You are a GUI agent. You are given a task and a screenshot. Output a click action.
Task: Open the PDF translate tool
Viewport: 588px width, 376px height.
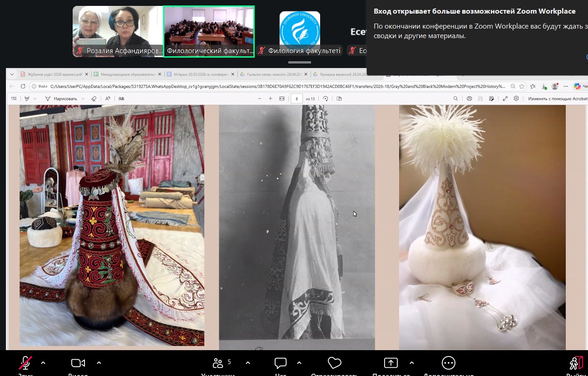pyautogui.click(x=121, y=98)
